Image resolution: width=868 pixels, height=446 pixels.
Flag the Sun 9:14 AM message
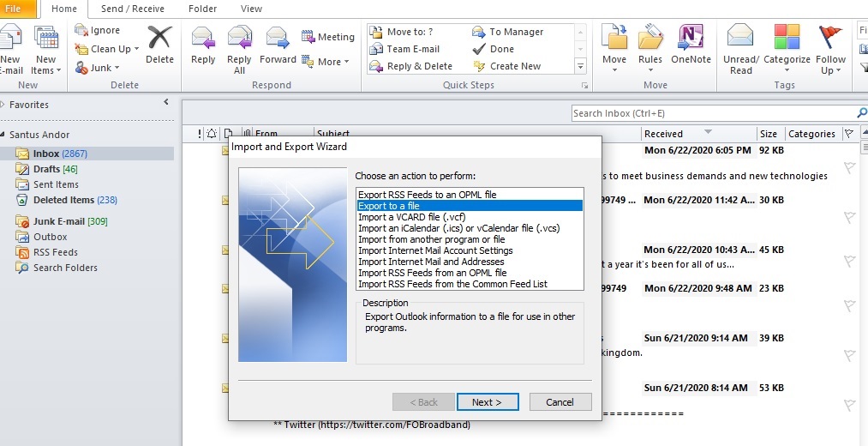point(849,355)
